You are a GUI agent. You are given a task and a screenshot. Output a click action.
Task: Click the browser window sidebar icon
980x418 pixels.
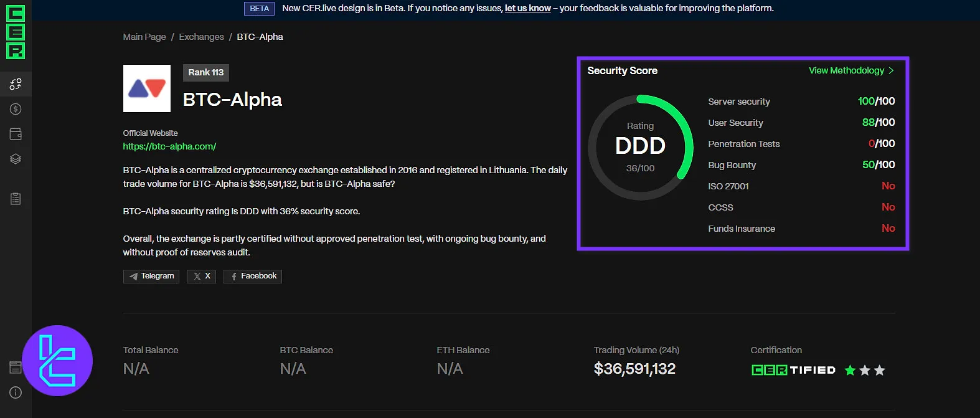tap(16, 368)
